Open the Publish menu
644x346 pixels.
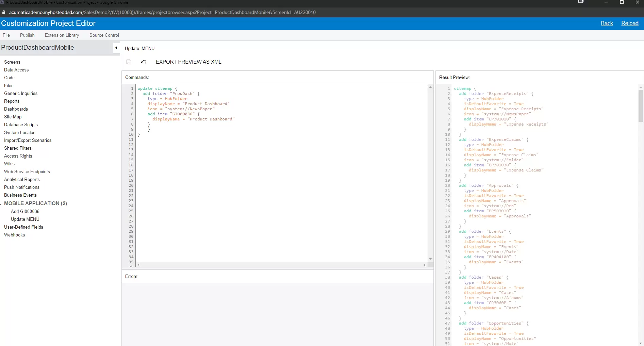pyautogui.click(x=27, y=35)
